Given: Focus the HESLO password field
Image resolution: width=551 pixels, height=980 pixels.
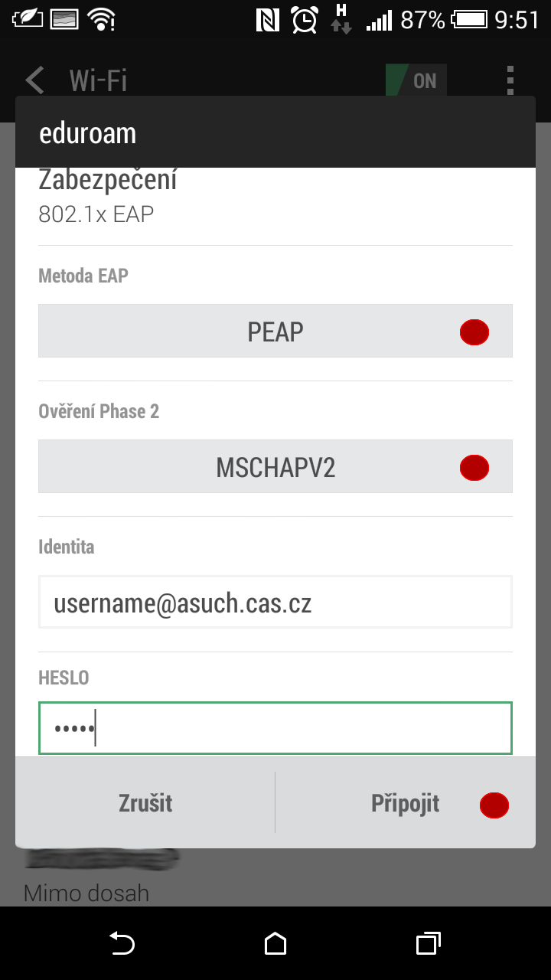Looking at the screenshot, I should coord(275,728).
